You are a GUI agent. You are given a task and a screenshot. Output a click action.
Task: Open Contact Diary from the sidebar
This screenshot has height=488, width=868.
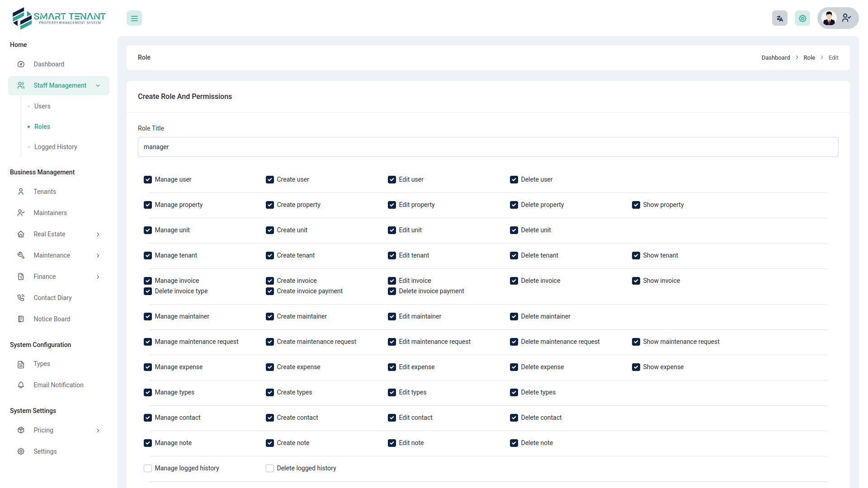pos(21,297)
